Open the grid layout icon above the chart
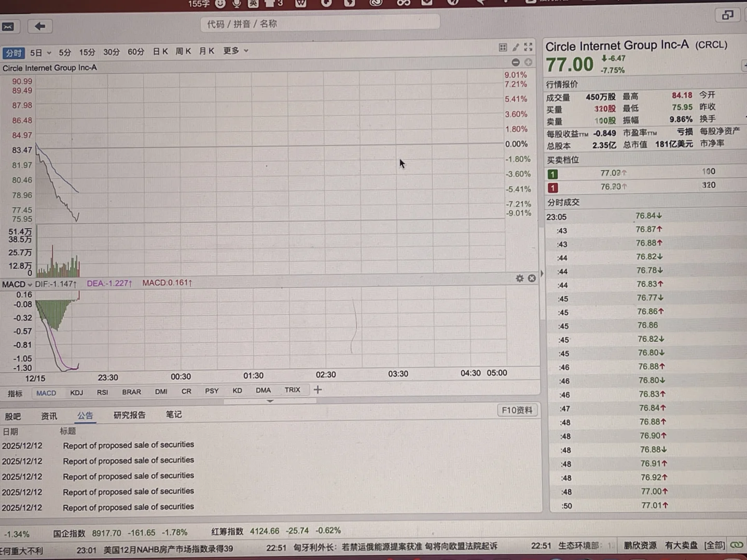The width and height of the screenshot is (747, 560). click(x=503, y=47)
